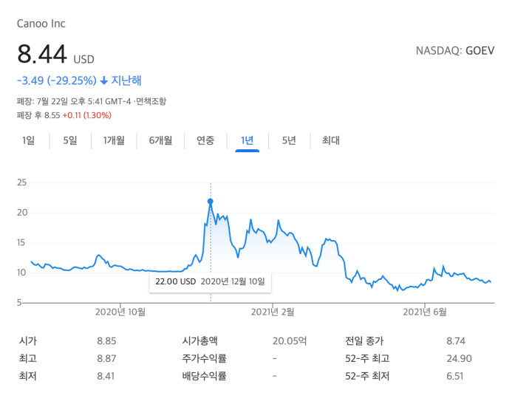This screenshot has height=404, width=532.
Task: Click the 52-주 최저 value 6.51
Action: (x=454, y=376)
